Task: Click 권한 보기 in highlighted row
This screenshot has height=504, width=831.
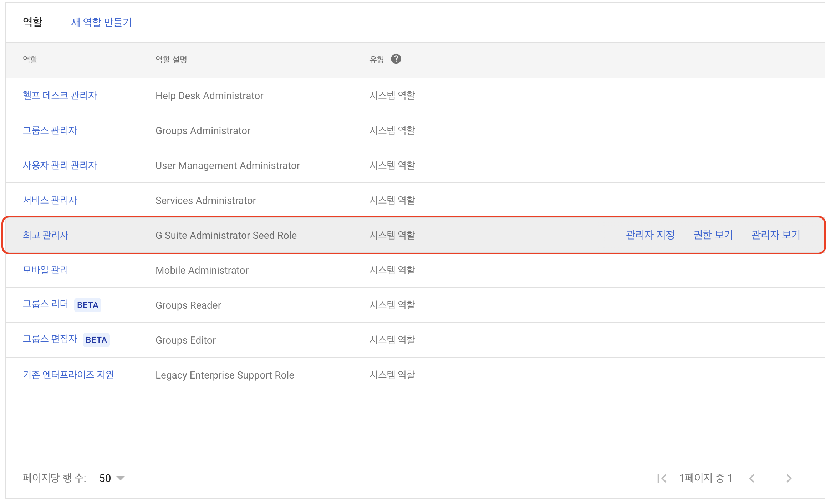Action: pos(713,235)
